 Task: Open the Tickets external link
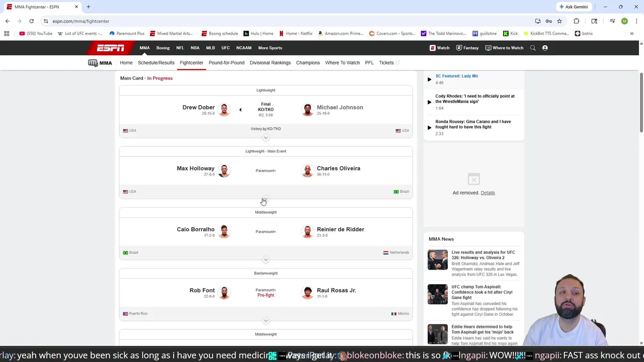(389, 63)
